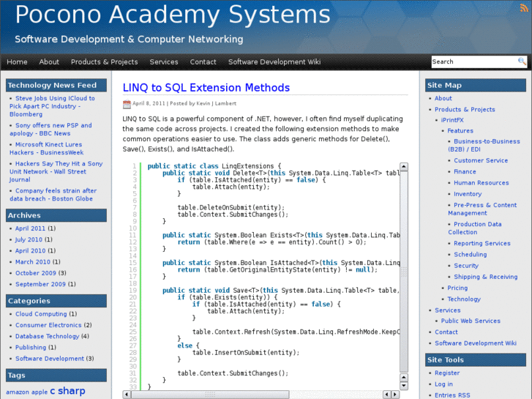Click the Register link under Site Tools

[447, 373]
